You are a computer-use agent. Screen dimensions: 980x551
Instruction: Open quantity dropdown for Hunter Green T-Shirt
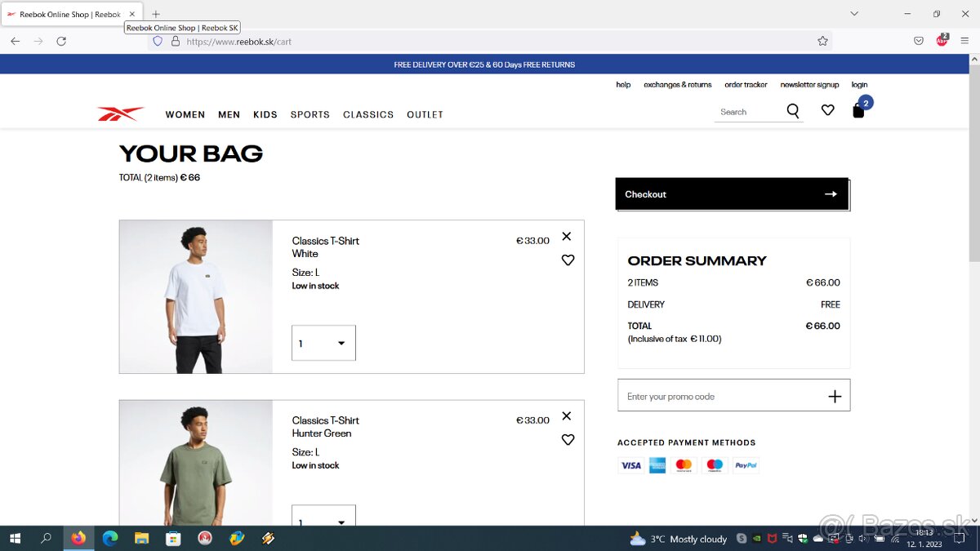323,516
